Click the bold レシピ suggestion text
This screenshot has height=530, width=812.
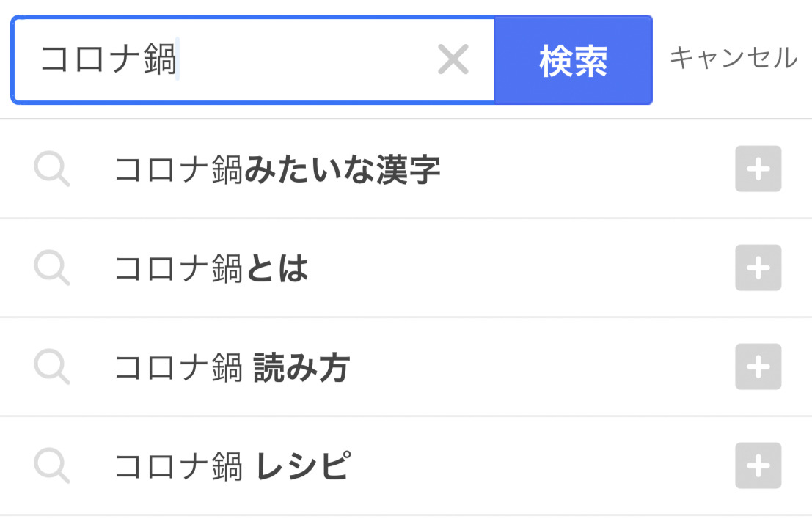coord(302,467)
